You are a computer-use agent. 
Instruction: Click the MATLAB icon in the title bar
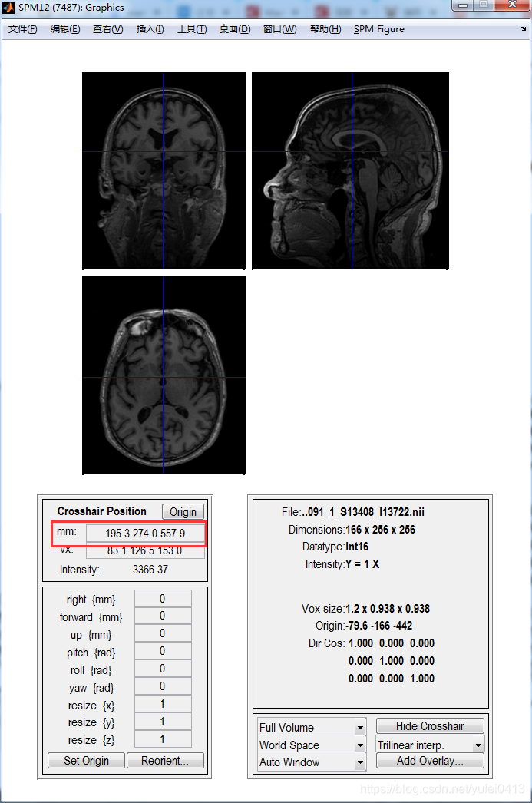8,7
